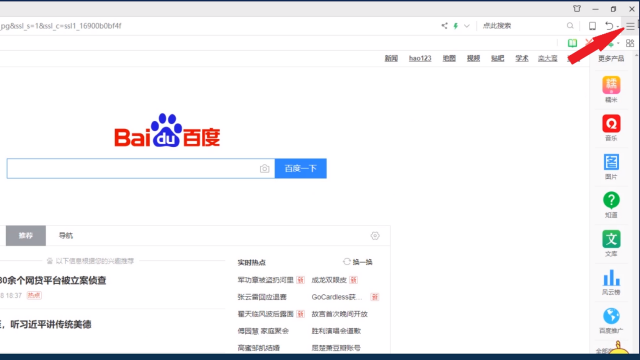Open the hexagon settings icon in feed panel
This screenshot has height=360, width=640.
tap(375, 236)
